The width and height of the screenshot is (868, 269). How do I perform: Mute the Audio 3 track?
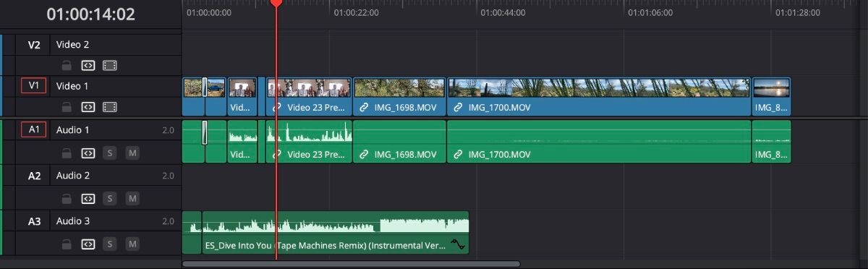point(132,244)
